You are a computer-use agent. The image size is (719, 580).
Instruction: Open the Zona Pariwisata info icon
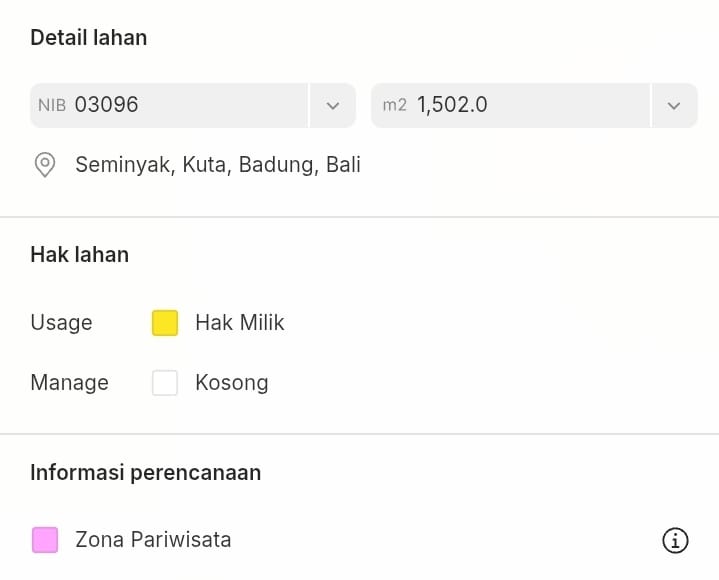(675, 541)
